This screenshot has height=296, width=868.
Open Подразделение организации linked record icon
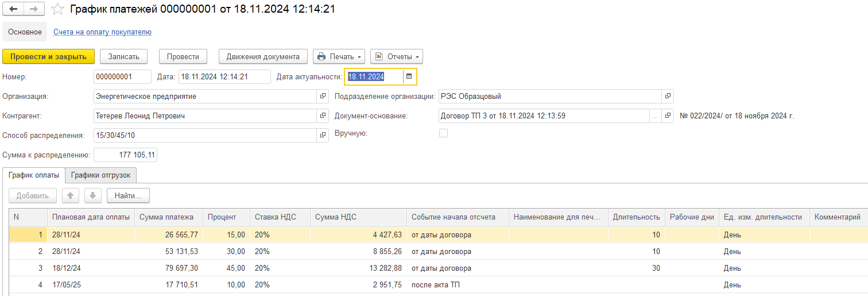pos(668,97)
